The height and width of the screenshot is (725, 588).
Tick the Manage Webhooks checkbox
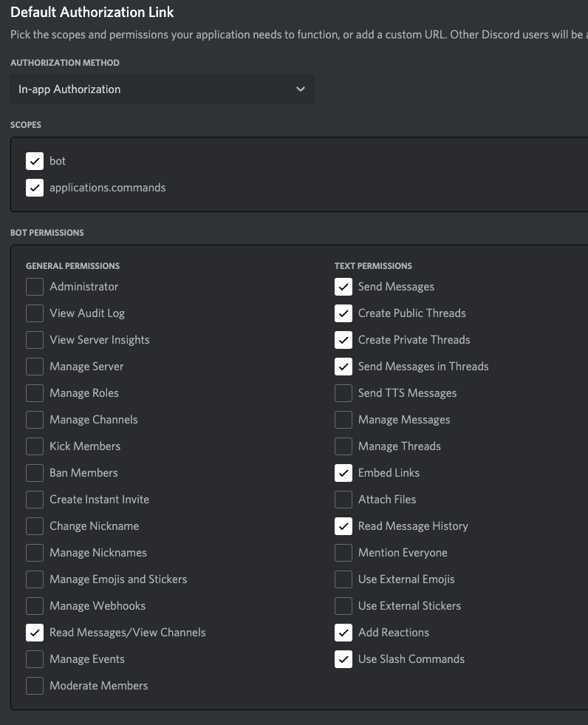[35, 606]
